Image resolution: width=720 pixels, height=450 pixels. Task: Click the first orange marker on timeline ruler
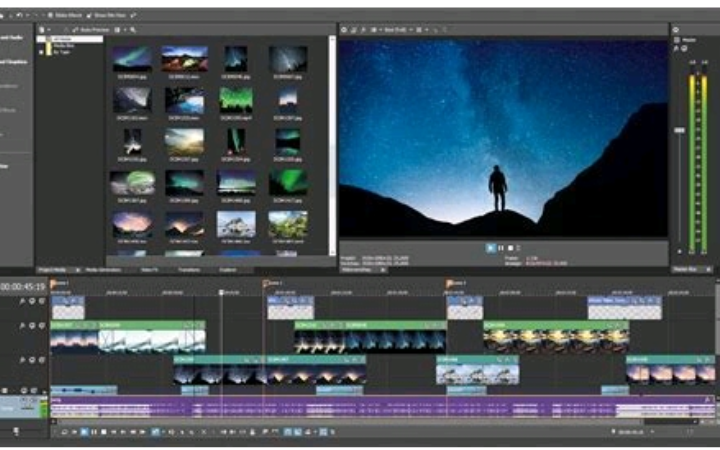[x=53, y=284]
